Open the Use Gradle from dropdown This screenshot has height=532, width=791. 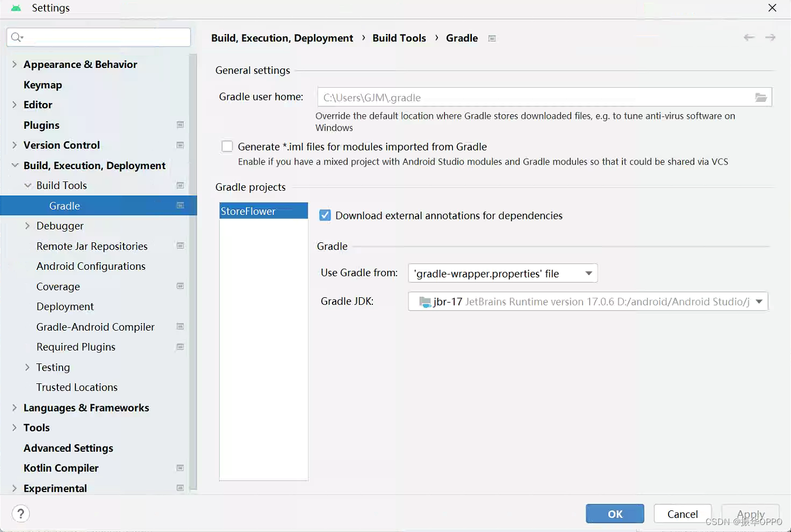point(588,273)
